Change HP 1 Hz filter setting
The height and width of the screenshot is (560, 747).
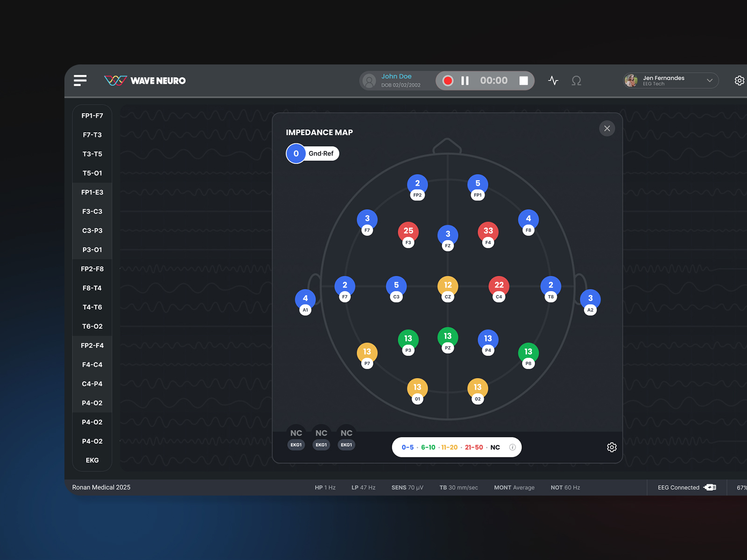click(325, 487)
